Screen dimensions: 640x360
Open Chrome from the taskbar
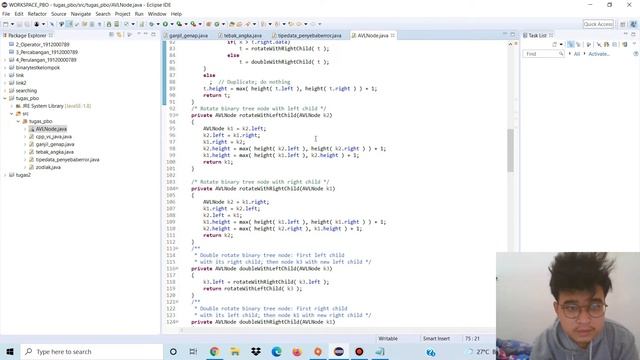click(214, 351)
